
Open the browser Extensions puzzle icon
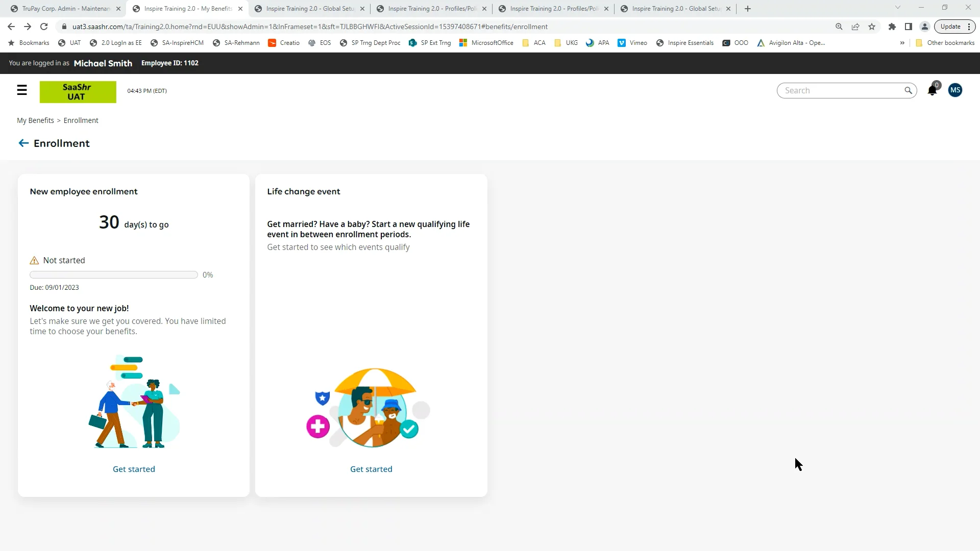point(892,27)
